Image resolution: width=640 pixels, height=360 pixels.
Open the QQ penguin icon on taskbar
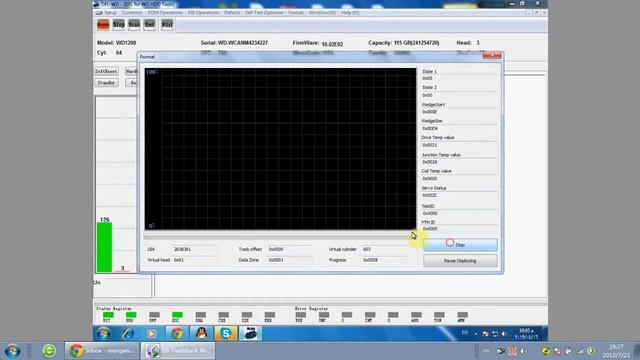201,333
